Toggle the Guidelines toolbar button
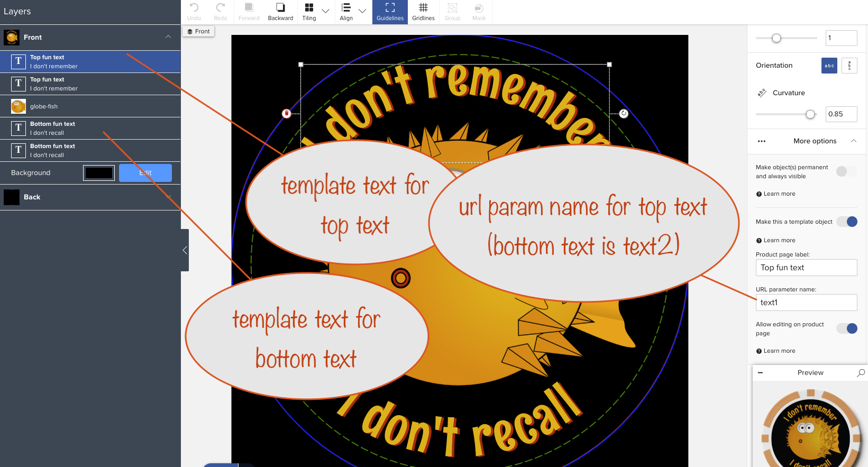This screenshot has height=467, width=868. [390, 12]
